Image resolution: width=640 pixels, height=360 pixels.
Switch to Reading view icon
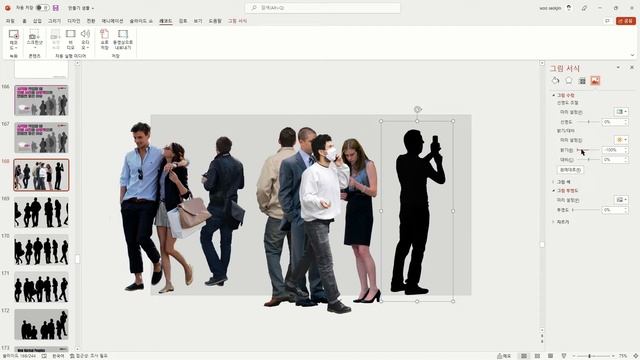coord(551,356)
